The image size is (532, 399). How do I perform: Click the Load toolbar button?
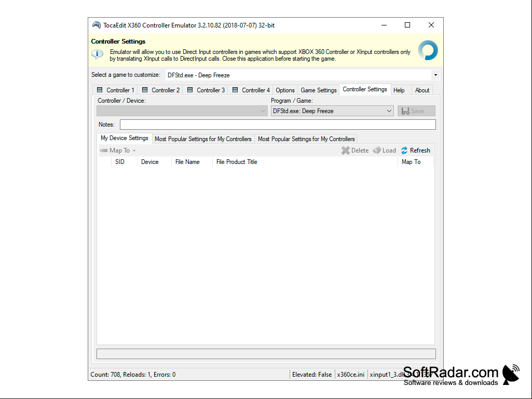(x=385, y=150)
